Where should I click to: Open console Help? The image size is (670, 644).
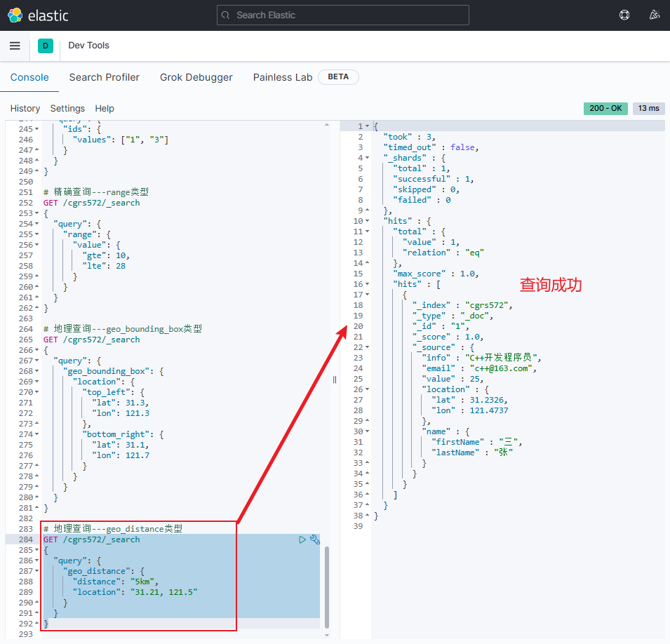pos(105,109)
